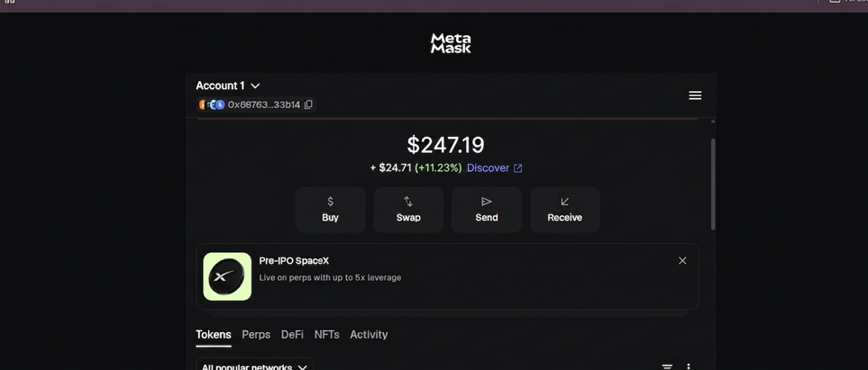Viewport: 868px width, 370px height.
Task: Expand the Account 1 selector
Action: coord(227,86)
